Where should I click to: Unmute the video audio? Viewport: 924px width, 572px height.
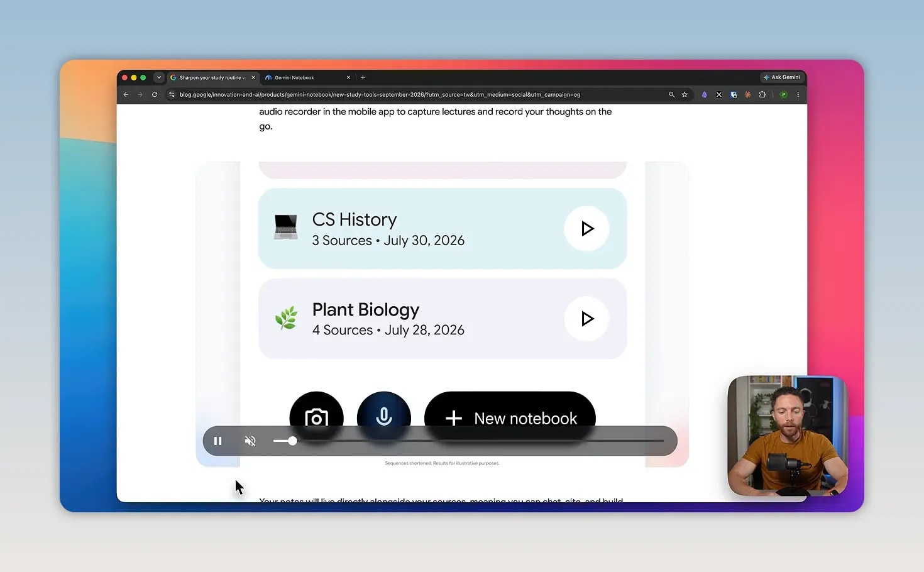coord(250,441)
